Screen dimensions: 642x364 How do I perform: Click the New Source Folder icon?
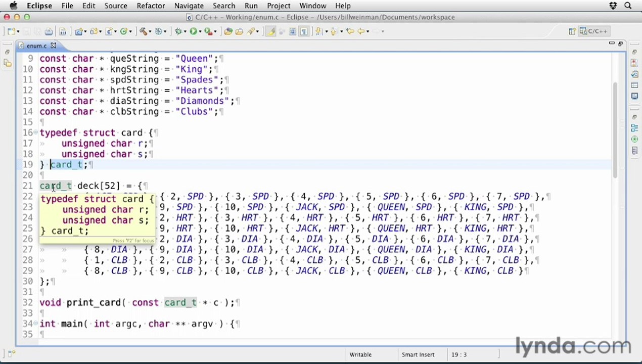(93, 31)
